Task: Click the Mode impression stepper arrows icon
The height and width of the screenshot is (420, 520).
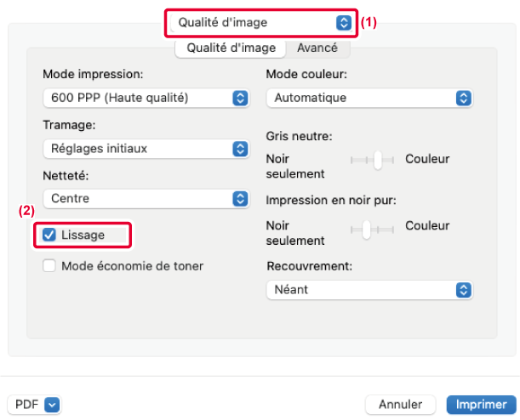Action: 240,98
